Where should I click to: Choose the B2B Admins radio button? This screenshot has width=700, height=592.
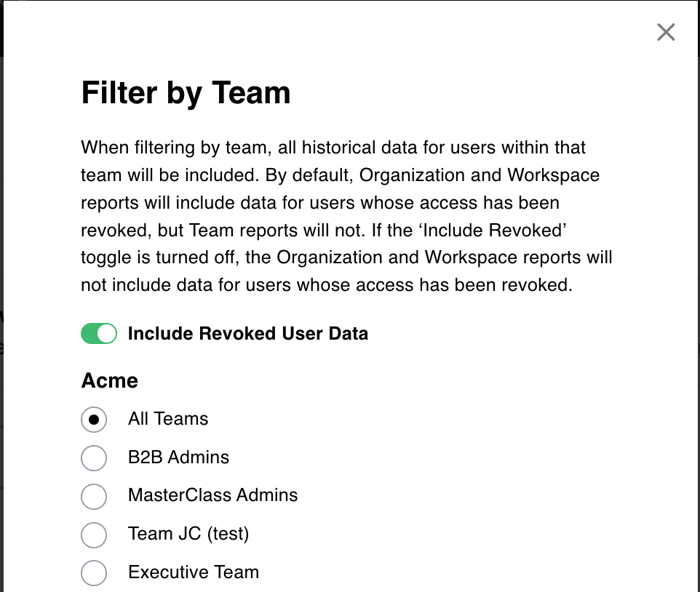(94, 457)
